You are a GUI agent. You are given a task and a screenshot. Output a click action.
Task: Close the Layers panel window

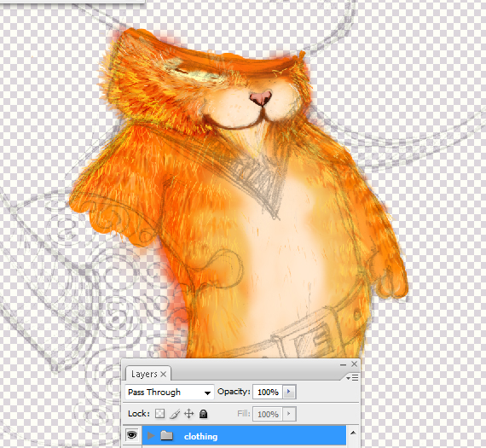point(355,364)
